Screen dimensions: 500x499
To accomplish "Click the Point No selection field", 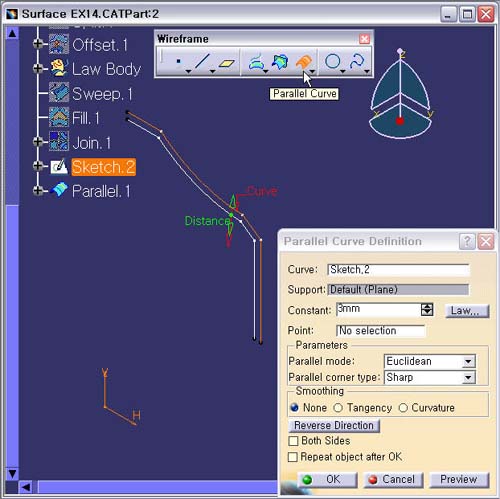I will [381, 330].
